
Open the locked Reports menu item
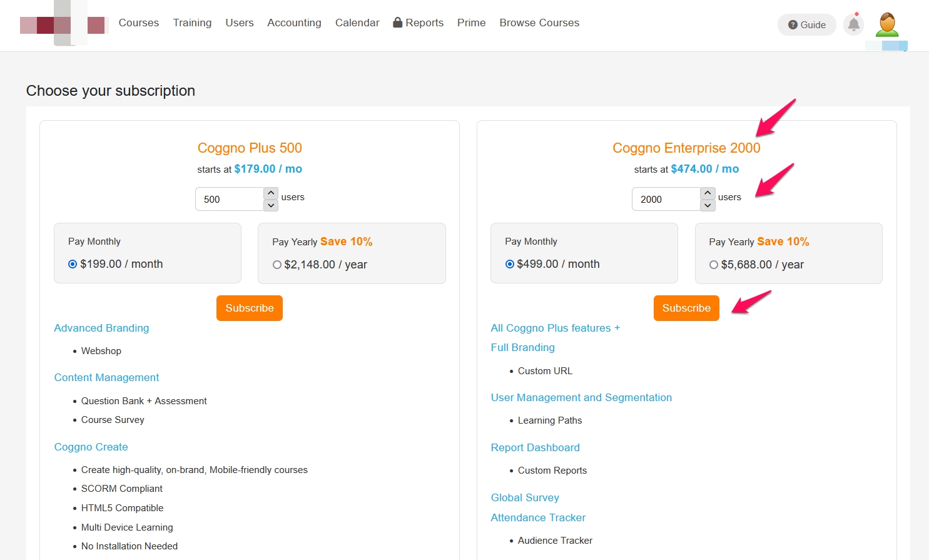(418, 23)
